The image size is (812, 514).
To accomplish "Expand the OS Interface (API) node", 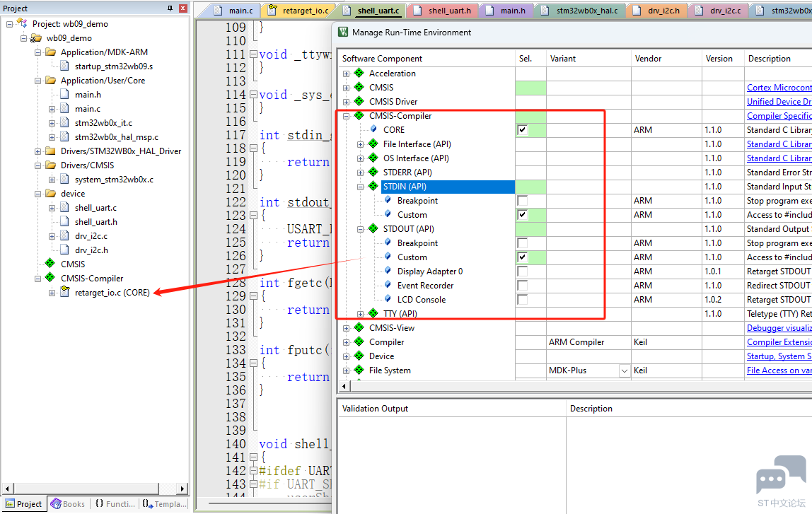I will pos(361,158).
